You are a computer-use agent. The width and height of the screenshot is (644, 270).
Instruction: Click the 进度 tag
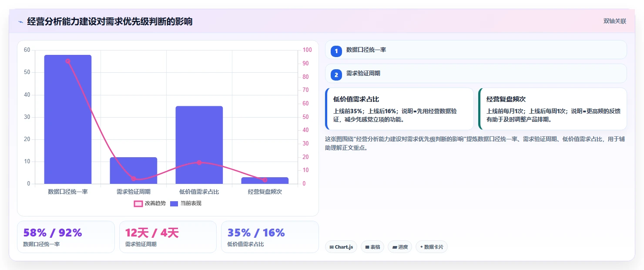pos(400,247)
